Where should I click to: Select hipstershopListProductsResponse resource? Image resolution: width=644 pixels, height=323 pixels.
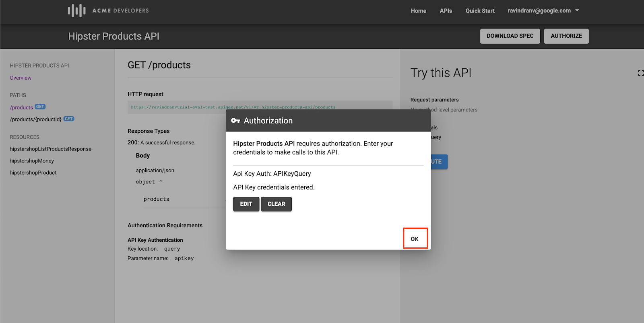tap(51, 149)
